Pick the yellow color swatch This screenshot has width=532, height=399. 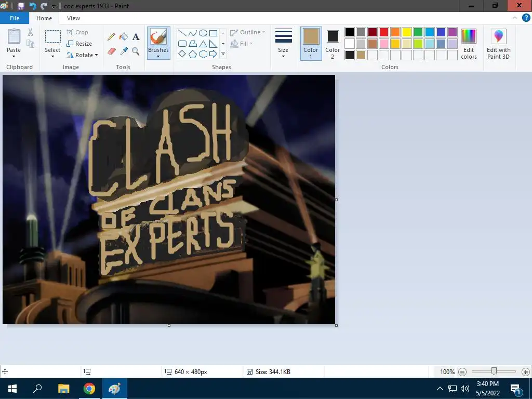point(407,32)
